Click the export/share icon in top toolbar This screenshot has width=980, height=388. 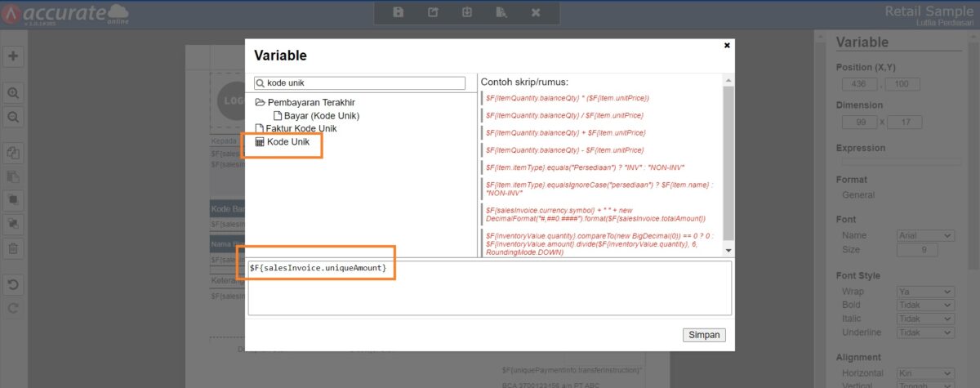click(433, 12)
